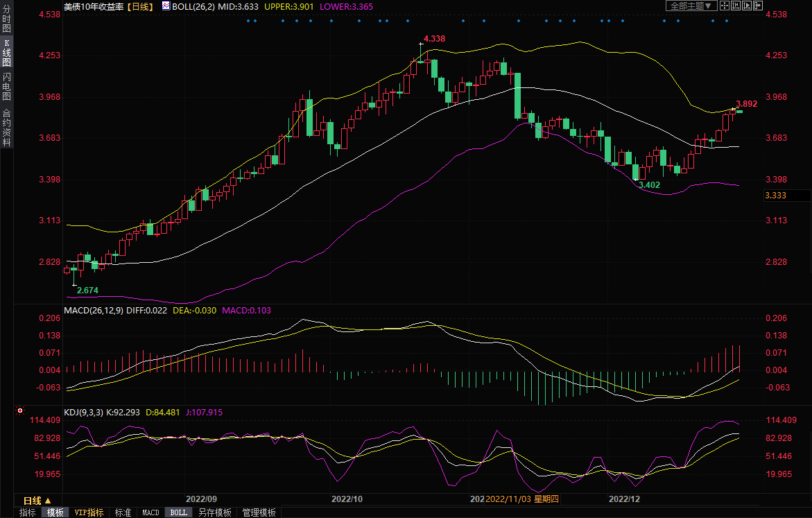The height and width of the screenshot is (518, 812).
Task: Toggle the MACD template button
Action: point(150,512)
